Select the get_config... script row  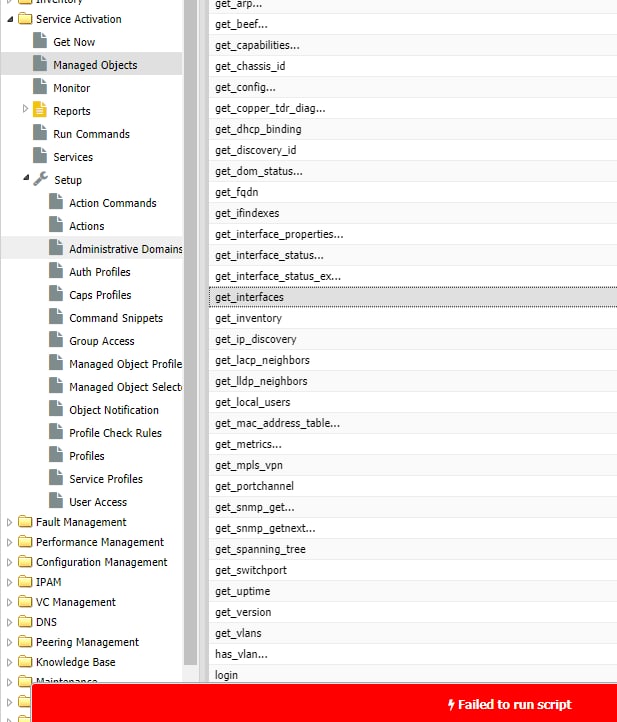pos(413,87)
